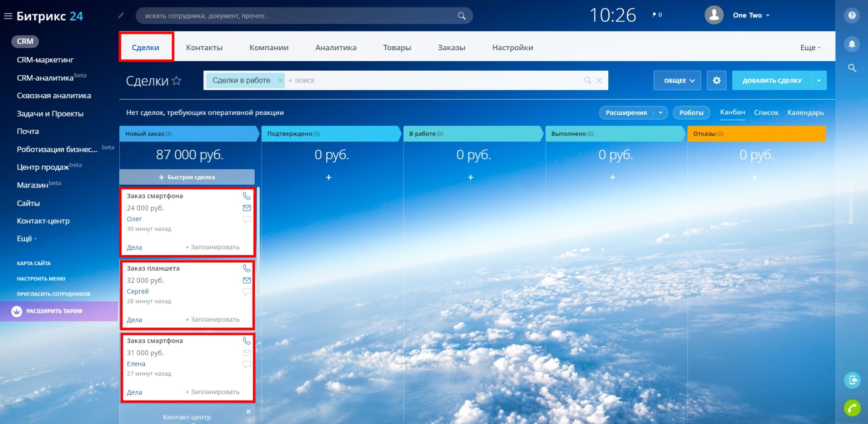Remove the Сделки в работе filter chip
The height and width of the screenshot is (424, 868).
(x=280, y=80)
